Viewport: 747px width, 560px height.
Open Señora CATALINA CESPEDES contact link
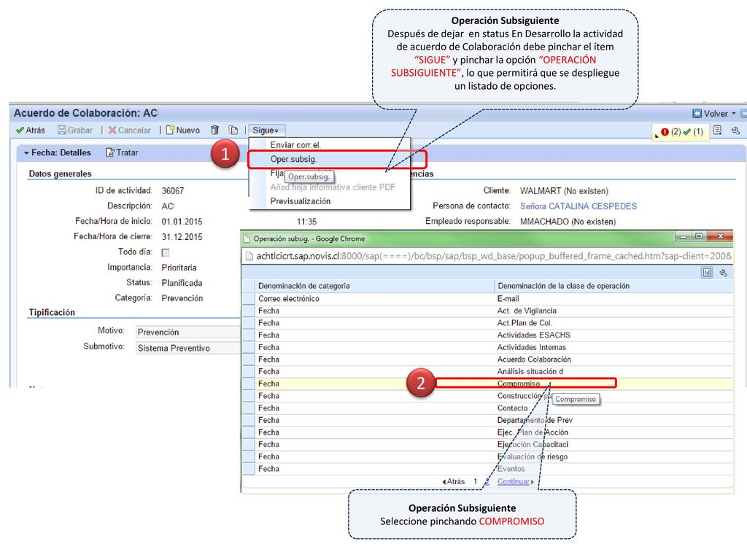[x=578, y=206]
